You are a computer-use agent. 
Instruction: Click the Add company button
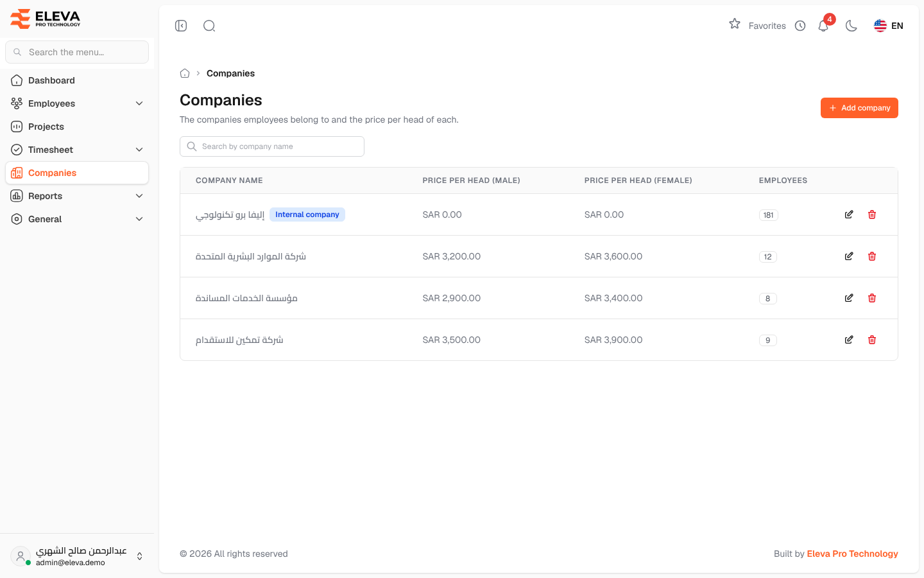[x=859, y=108]
